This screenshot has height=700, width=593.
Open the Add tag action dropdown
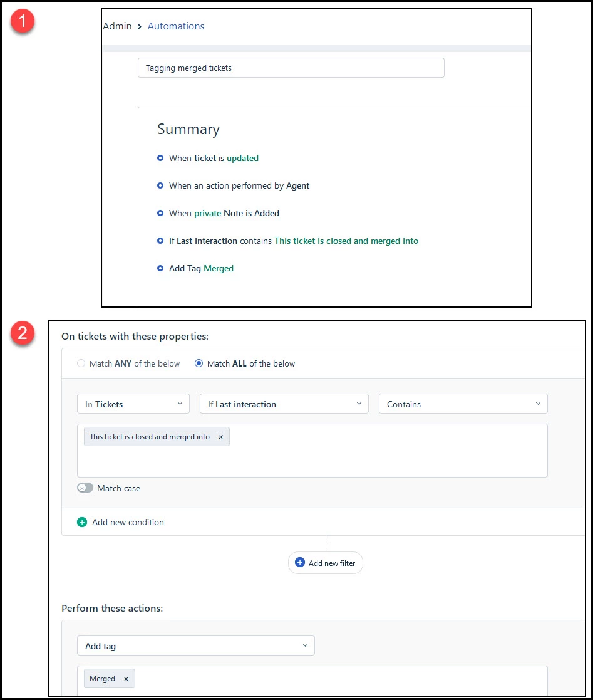(x=196, y=645)
